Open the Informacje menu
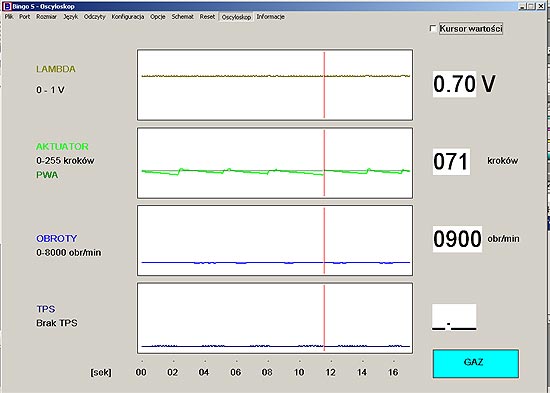Image resolution: width=550 pixels, height=393 pixels. [x=270, y=17]
